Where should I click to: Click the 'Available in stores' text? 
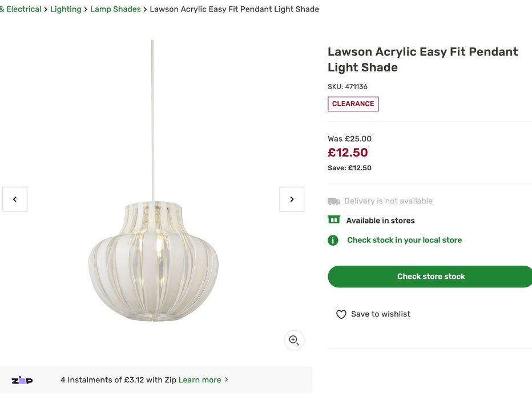tap(380, 221)
